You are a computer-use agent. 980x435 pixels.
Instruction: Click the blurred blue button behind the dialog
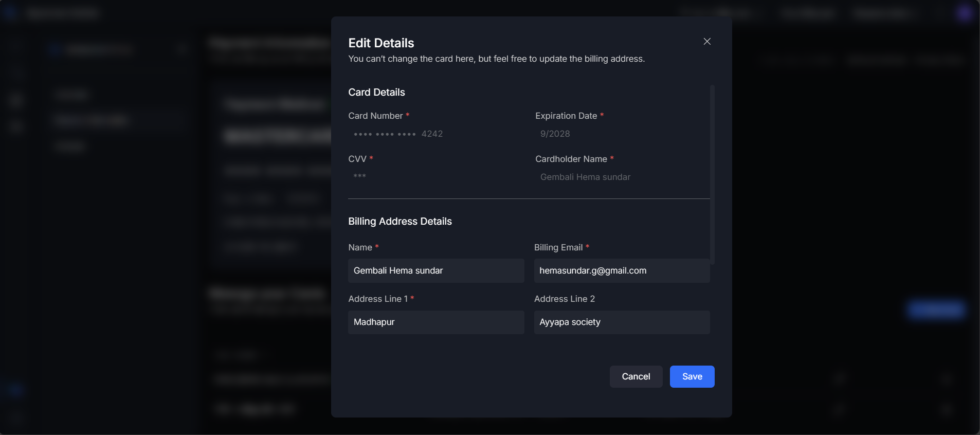[936, 310]
